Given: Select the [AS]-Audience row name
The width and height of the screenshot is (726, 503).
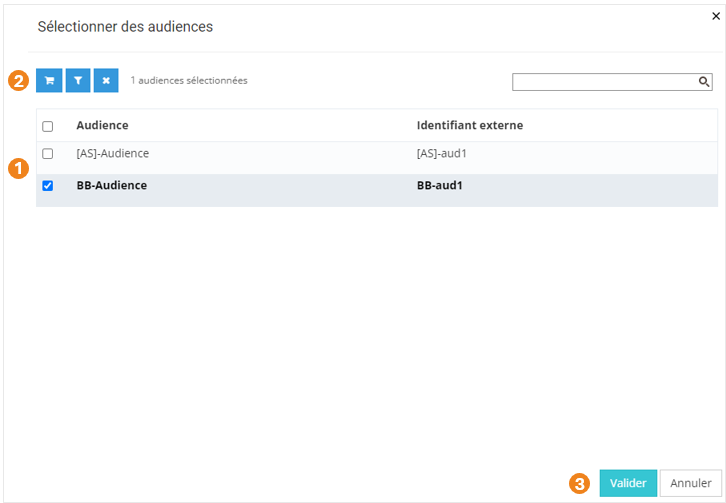Looking at the screenshot, I should click(112, 153).
